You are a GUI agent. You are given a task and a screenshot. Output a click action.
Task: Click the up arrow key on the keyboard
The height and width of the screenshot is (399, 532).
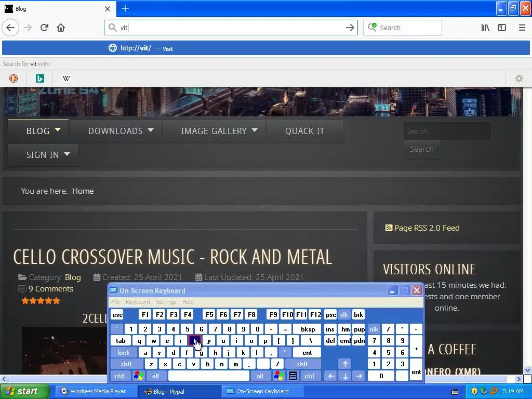pyautogui.click(x=345, y=364)
